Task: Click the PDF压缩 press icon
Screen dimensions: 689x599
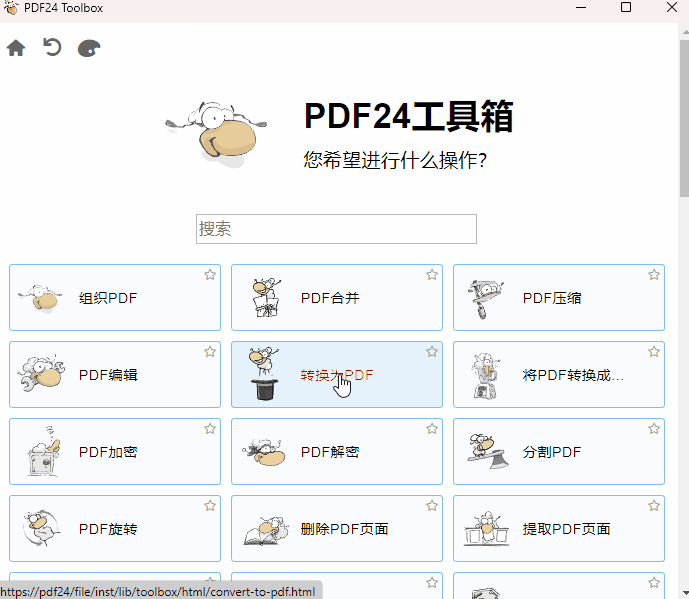Action: click(485, 299)
